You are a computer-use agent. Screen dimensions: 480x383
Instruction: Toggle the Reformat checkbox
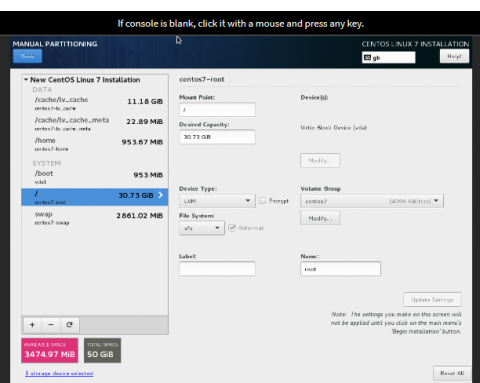point(232,228)
